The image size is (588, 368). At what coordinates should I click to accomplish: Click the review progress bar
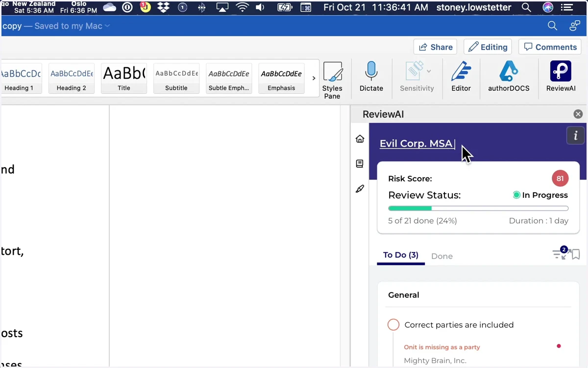point(478,209)
